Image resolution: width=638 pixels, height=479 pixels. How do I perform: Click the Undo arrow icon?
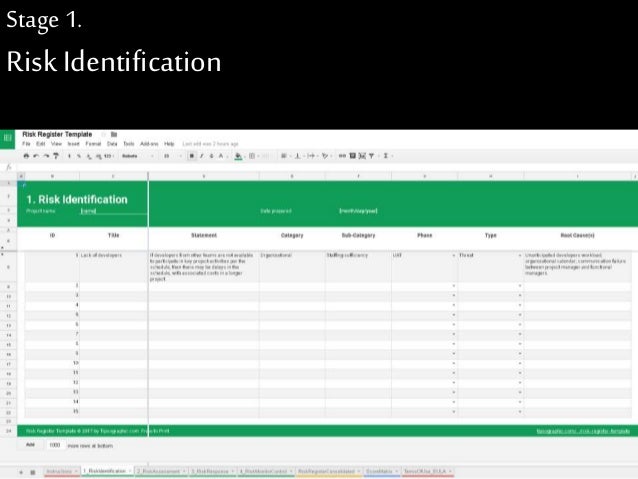click(x=36, y=156)
